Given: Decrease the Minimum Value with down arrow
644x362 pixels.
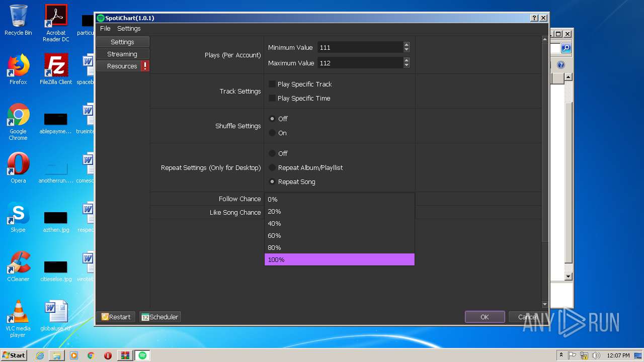Looking at the screenshot, I should (407, 50).
